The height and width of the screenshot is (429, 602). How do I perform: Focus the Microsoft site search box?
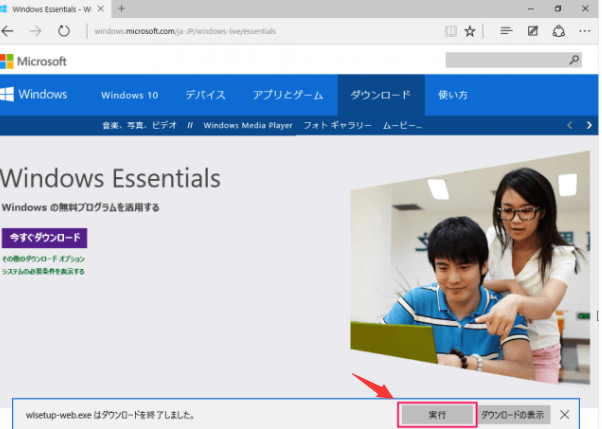tap(513, 60)
